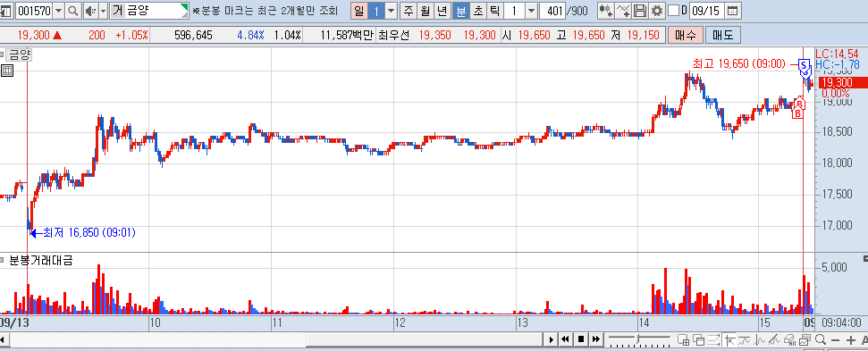The image size is (868, 351).
Task: Click the 매도 sell button
Action: click(x=723, y=36)
